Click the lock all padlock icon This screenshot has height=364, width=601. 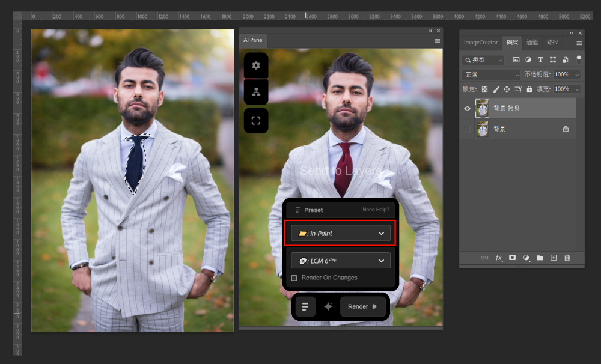click(x=529, y=89)
